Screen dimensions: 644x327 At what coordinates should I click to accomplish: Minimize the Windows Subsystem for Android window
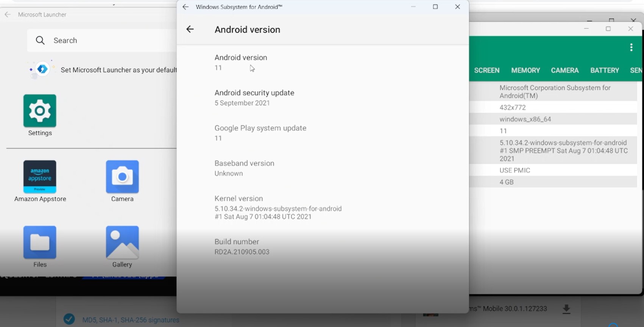coord(413,7)
